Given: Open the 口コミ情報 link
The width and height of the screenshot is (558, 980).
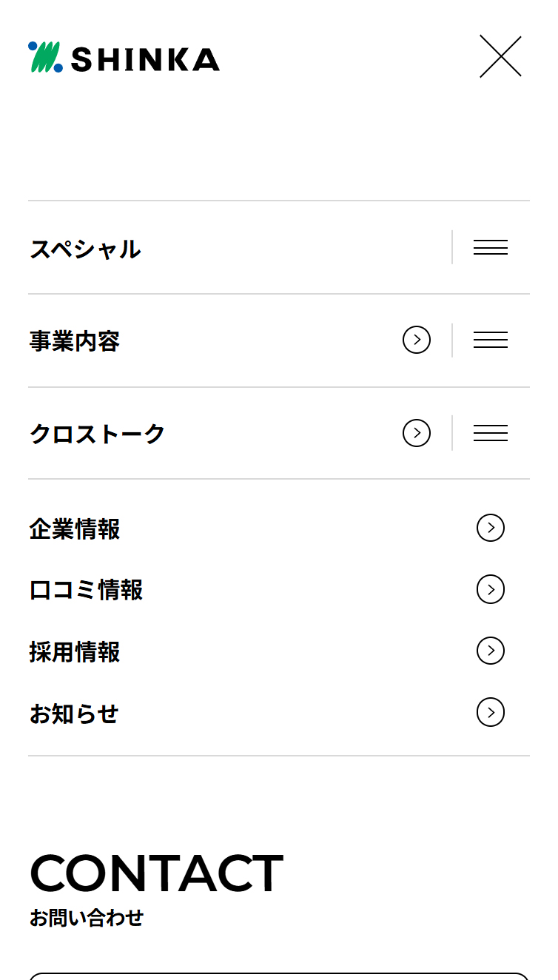Looking at the screenshot, I should [x=86, y=591].
